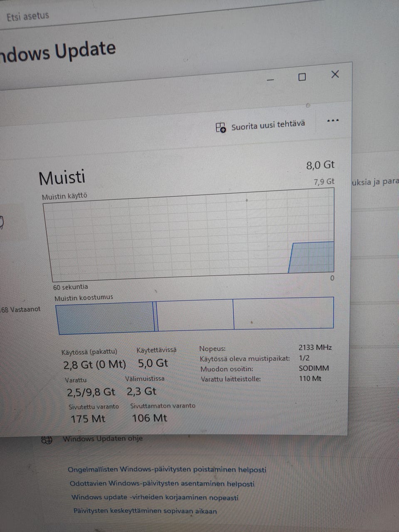The width and height of the screenshot is (399, 532).
Task: Minimize the Task Manager window
Action: coord(270,79)
